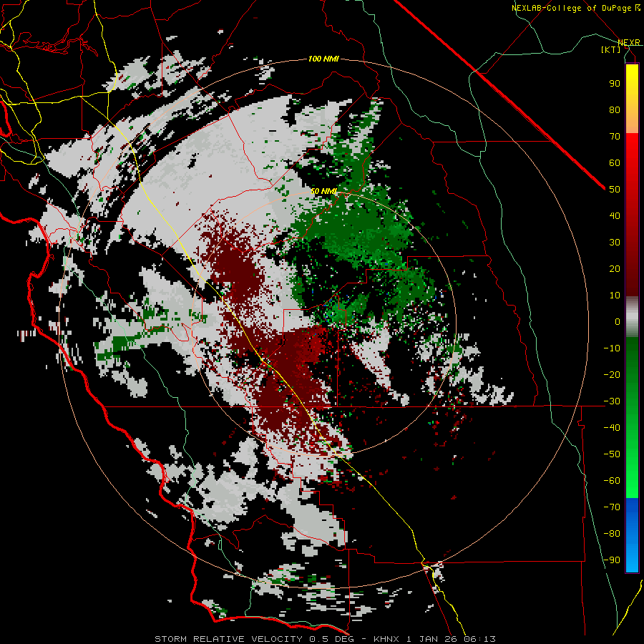Click the "06:13" timestamp in the caption

[479, 639]
